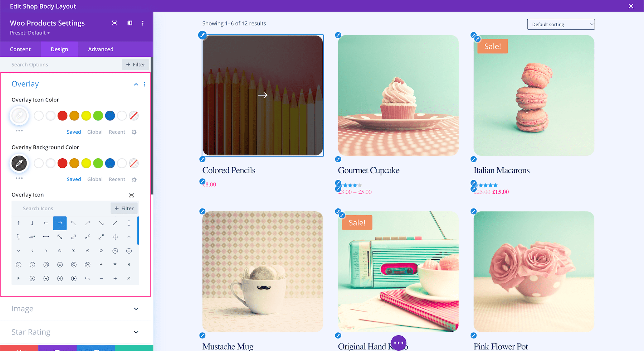Click Filter button next to Search Options
The height and width of the screenshot is (351, 644).
136,64
